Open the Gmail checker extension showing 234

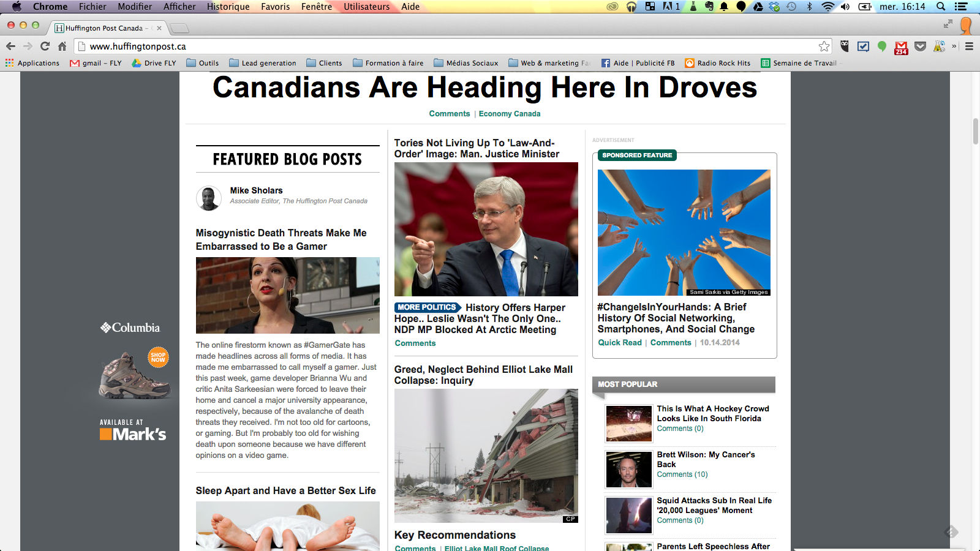tap(901, 47)
